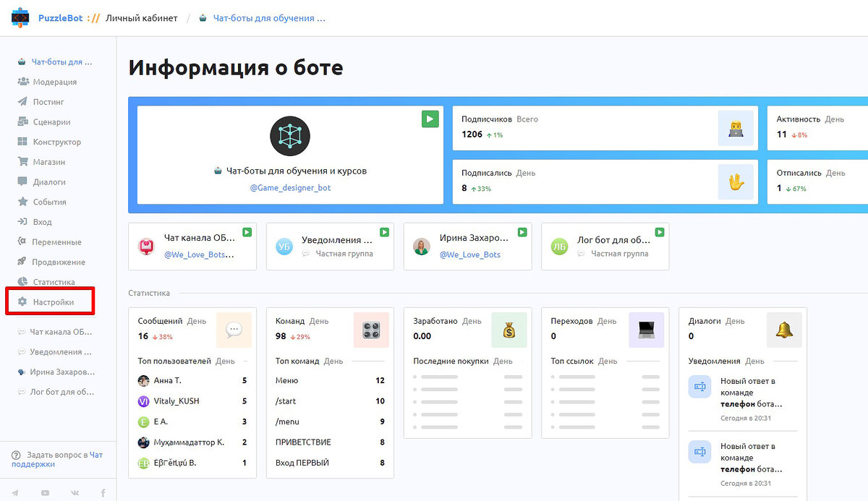Screen dimensions: 868x501
Task: Toggle play button on Ирина Захарова card
Action: 522,232
